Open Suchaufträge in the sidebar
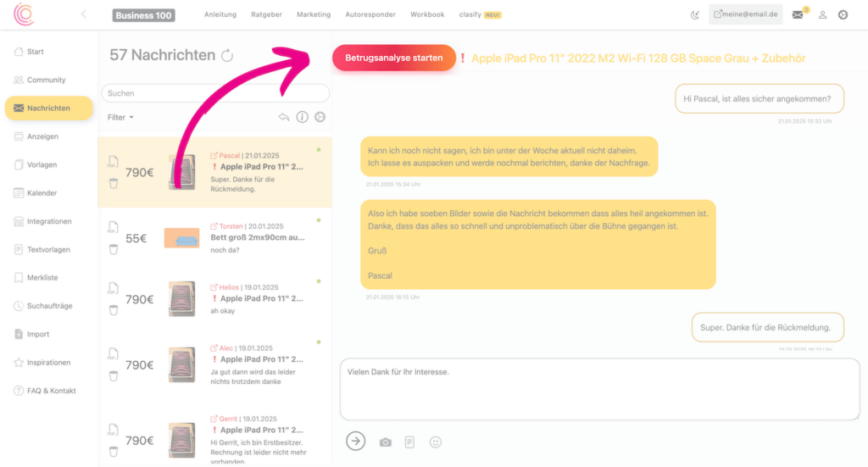 click(48, 306)
